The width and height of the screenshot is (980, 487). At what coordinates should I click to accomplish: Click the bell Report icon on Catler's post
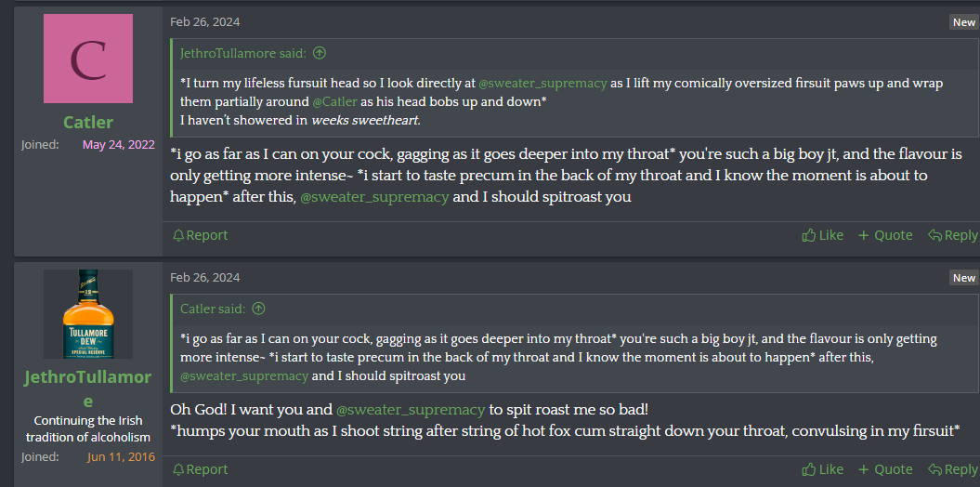(178, 235)
